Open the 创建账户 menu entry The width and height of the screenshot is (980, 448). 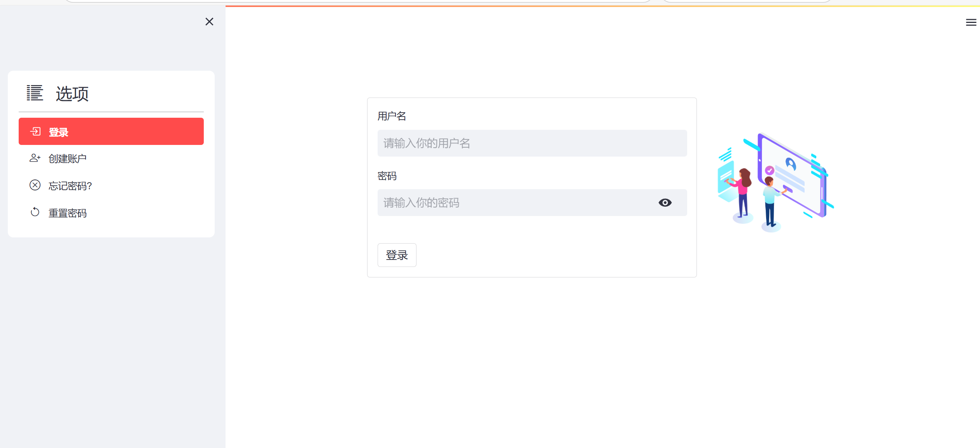(x=68, y=159)
